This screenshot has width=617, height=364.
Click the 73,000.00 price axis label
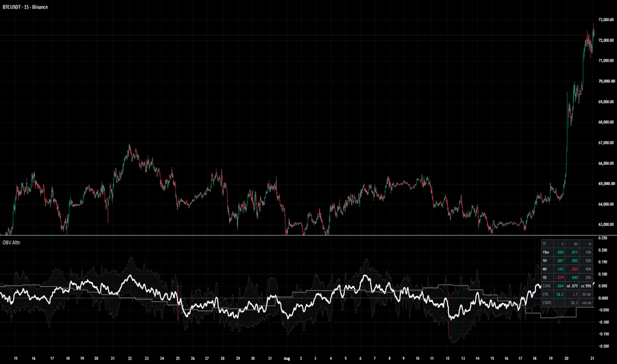point(606,20)
